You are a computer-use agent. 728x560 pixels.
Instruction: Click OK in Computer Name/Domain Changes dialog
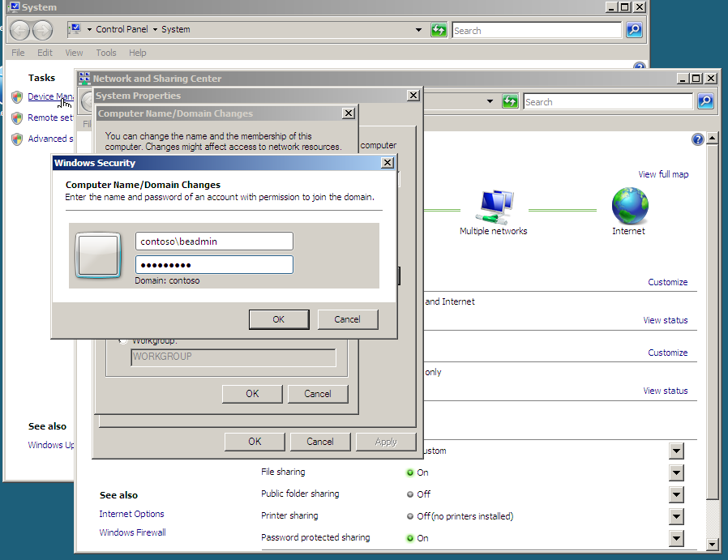(x=252, y=394)
